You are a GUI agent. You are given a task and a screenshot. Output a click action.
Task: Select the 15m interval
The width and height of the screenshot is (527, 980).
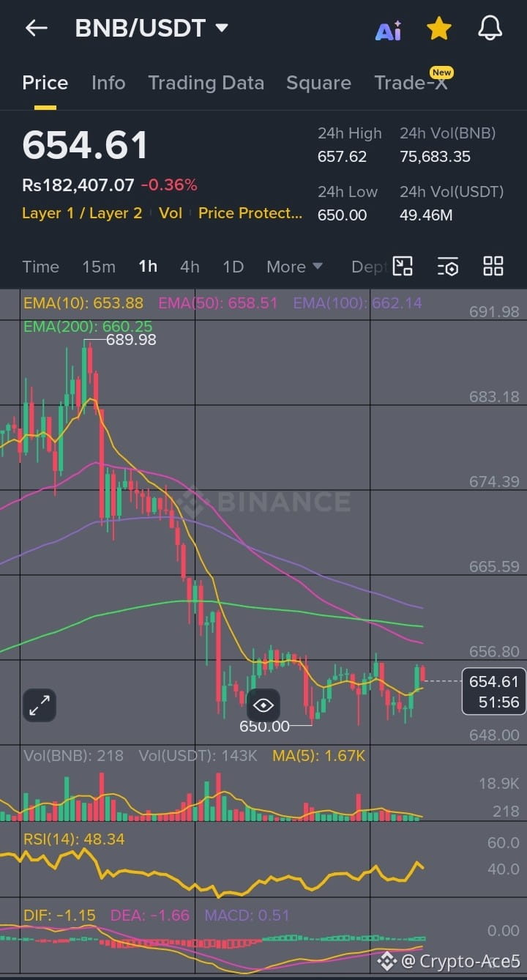tap(99, 267)
